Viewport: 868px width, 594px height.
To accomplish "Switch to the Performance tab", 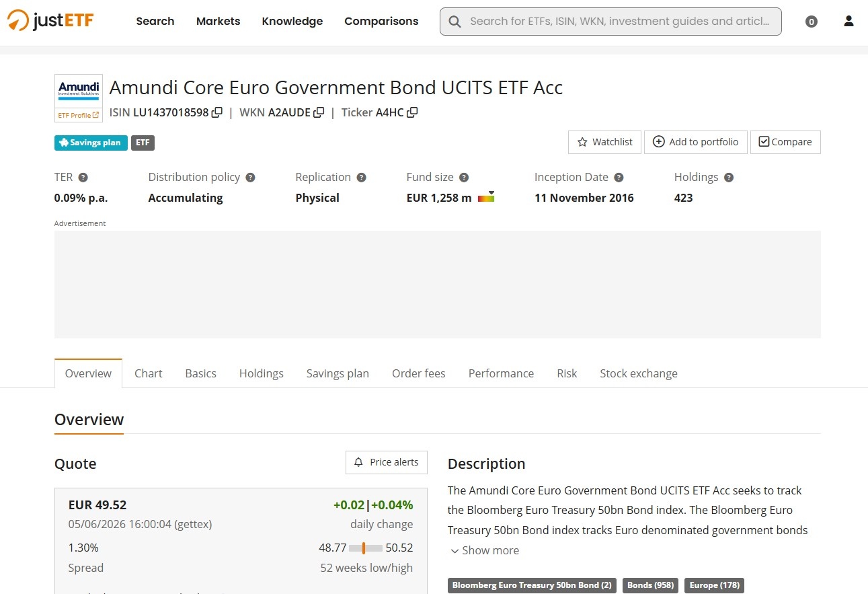I will (x=502, y=373).
